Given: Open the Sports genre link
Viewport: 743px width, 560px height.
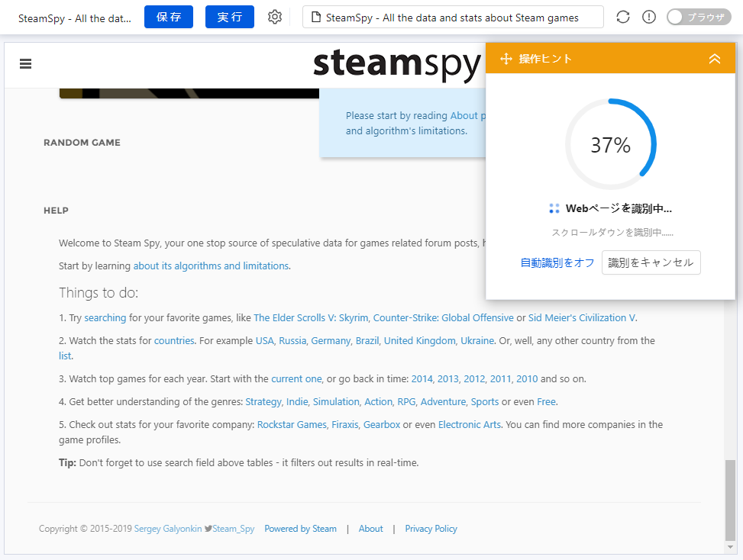Looking at the screenshot, I should [x=485, y=401].
